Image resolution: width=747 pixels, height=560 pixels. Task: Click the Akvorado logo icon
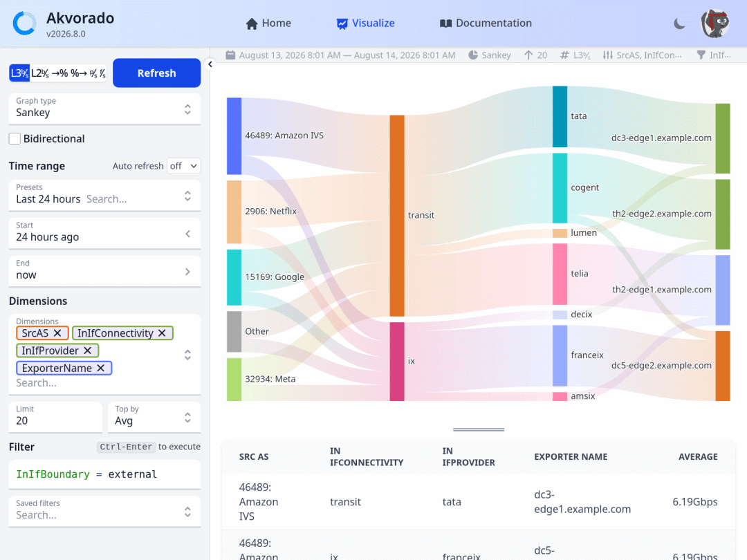coord(24,24)
